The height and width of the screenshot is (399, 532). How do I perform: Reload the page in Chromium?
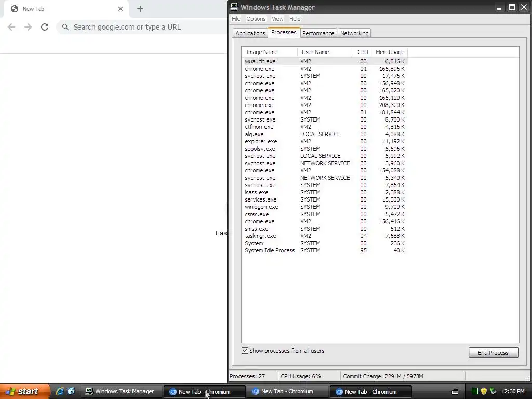(45, 27)
